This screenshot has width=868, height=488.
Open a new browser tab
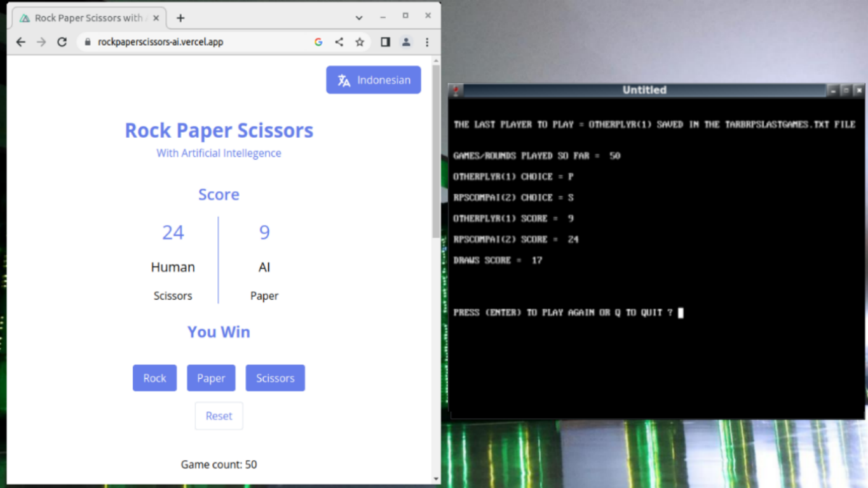180,18
